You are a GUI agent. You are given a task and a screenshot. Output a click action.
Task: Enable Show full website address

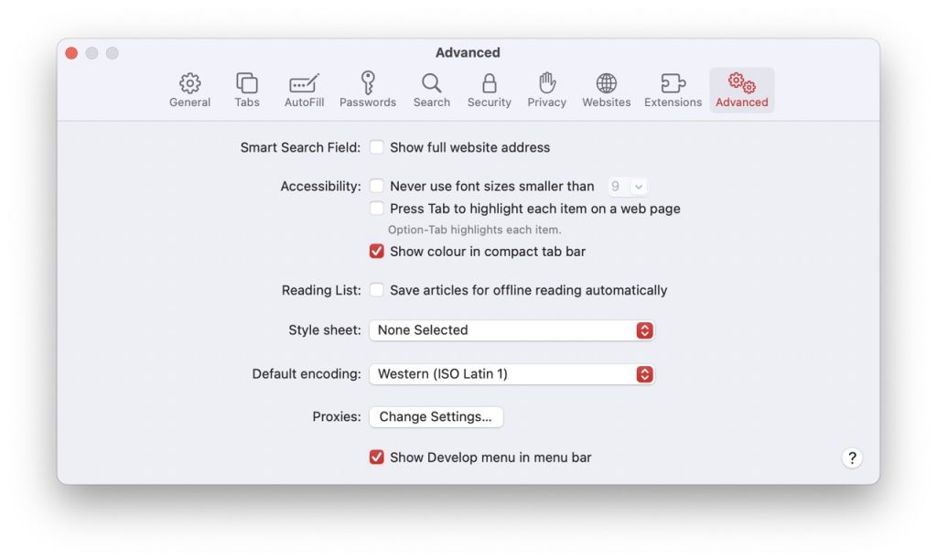[376, 147]
